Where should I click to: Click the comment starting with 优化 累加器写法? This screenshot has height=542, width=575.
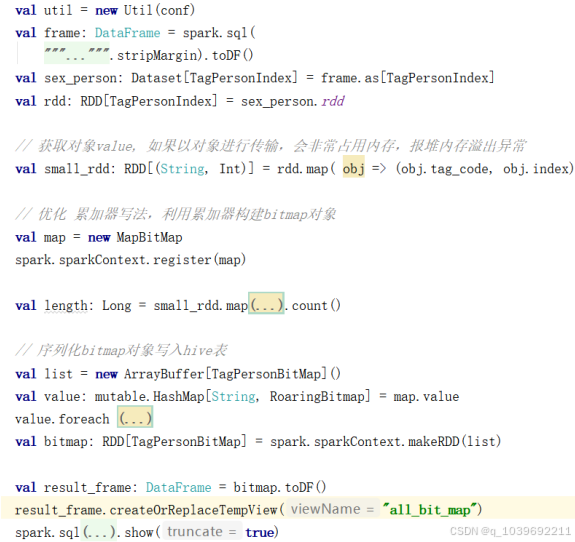pyautogui.click(x=176, y=214)
